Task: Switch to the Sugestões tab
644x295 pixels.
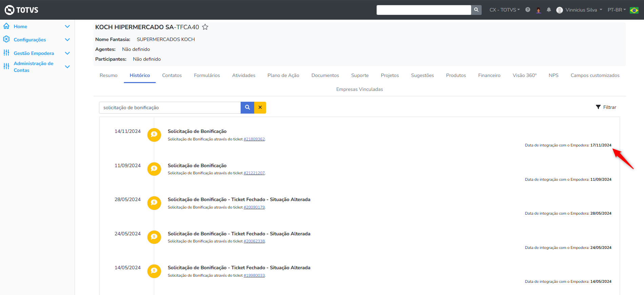Action: click(x=422, y=75)
